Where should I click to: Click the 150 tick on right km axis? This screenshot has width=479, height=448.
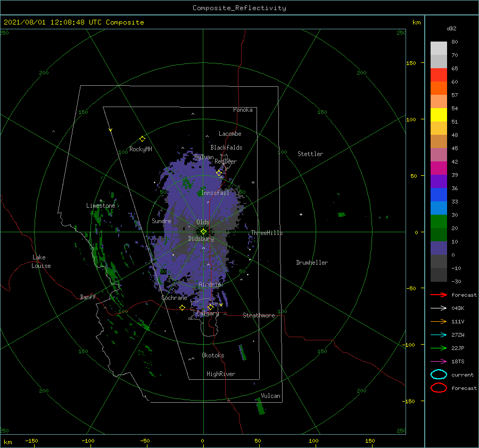(x=411, y=63)
